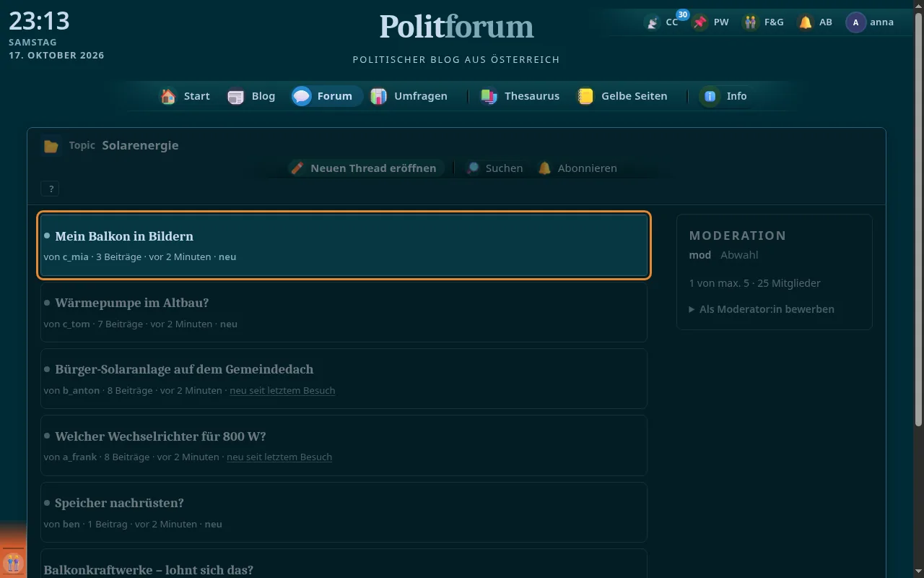This screenshot has height=578, width=924.
Task: Click the Suchen button
Action: 494,168
